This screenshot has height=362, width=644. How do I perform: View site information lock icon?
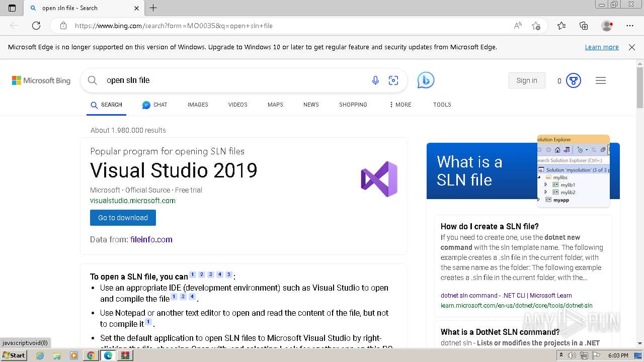tap(63, 26)
